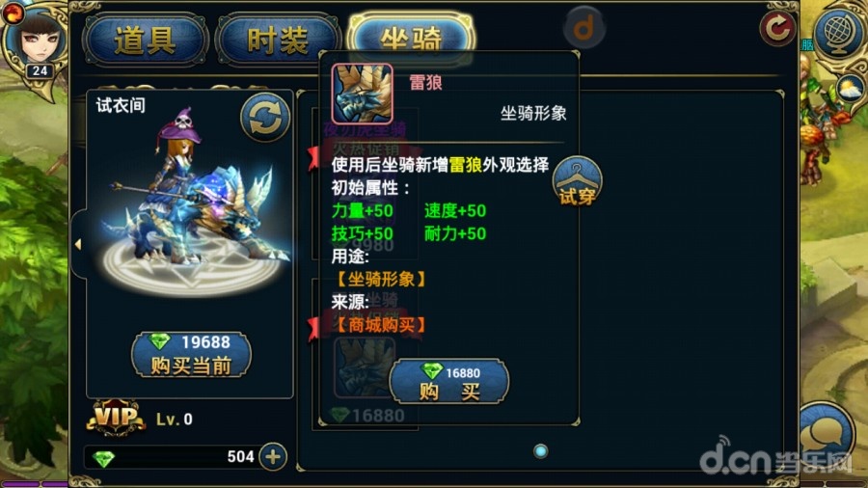
Task: Collapse panel with the left triangle arrow
Action: (x=78, y=244)
